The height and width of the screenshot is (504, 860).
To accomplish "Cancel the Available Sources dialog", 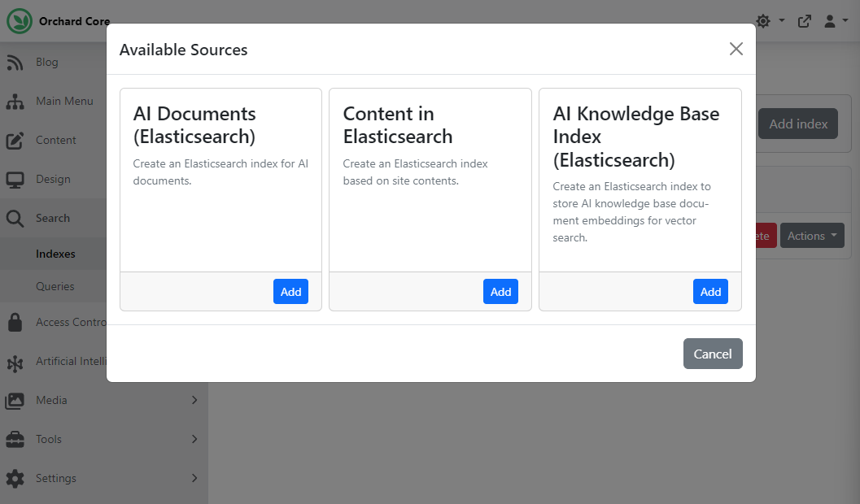I will click(713, 354).
